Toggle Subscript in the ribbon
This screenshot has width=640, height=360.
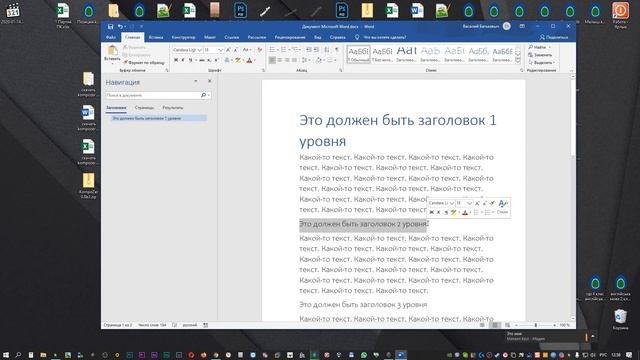(x=209, y=60)
